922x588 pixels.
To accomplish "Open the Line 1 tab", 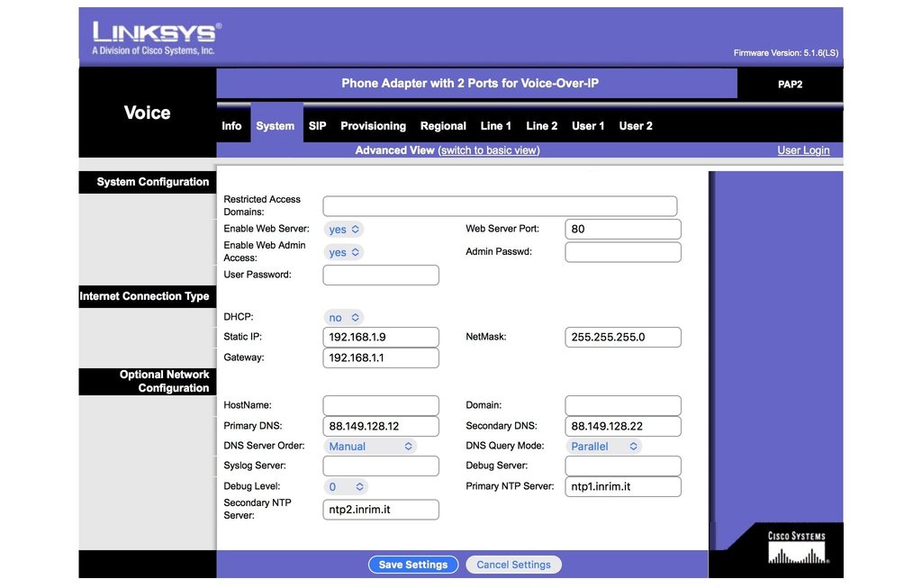I will click(x=496, y=126).
